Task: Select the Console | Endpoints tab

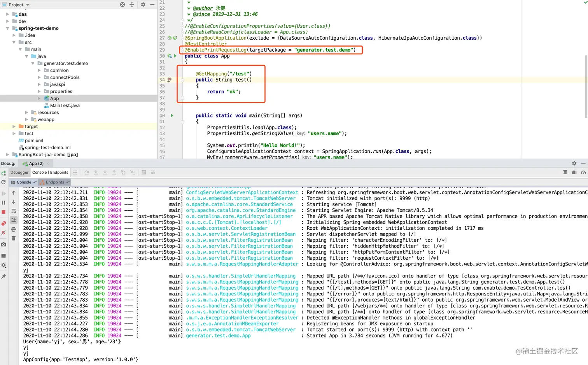Action: coord(50,173)
